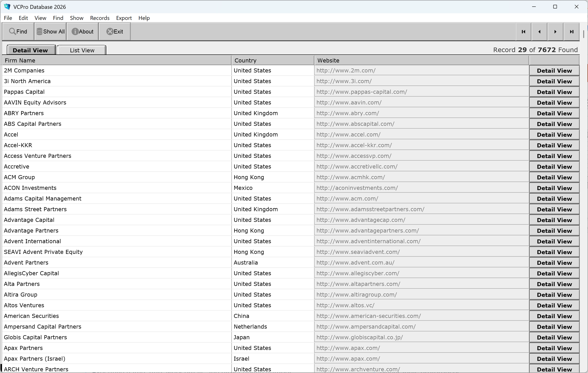The image size is (588, 373).
Task: Select the Accretive firm name
Action: click(x=17, y=167)
